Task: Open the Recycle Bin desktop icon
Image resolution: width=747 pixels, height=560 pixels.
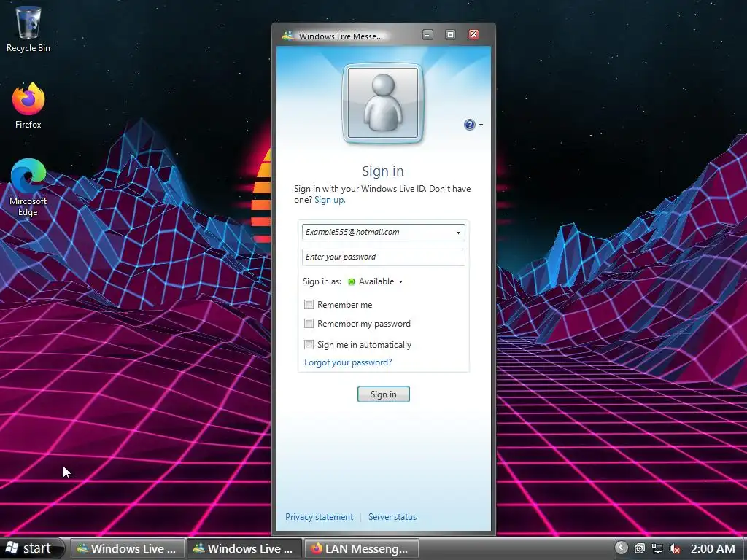Action: click(x=28, y=28)
